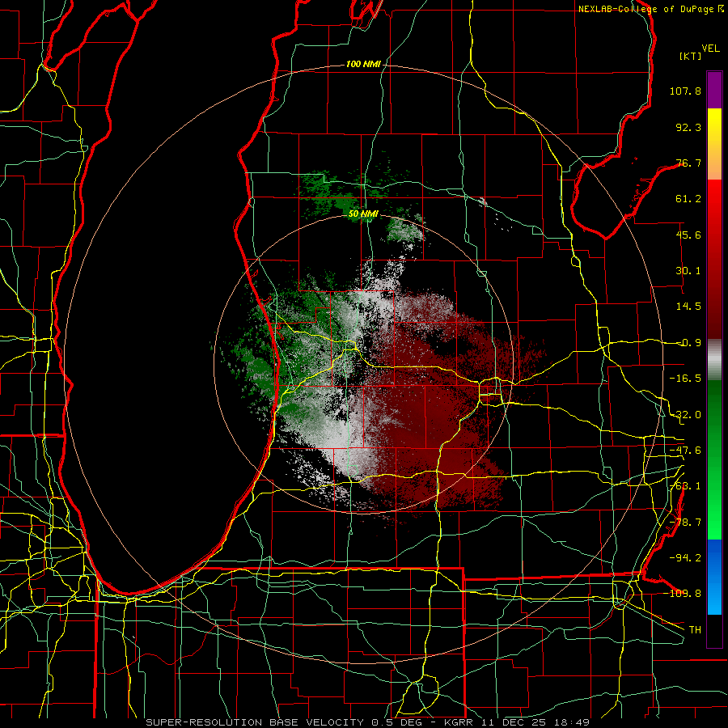Select the 92.3 scale value
Screen dimensions: 728x728
(688, 127)
